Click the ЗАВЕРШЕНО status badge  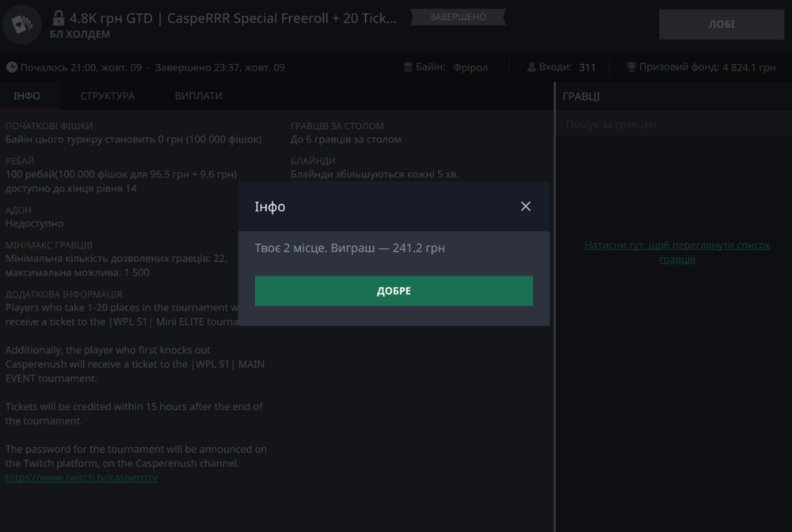pos(458,17)
